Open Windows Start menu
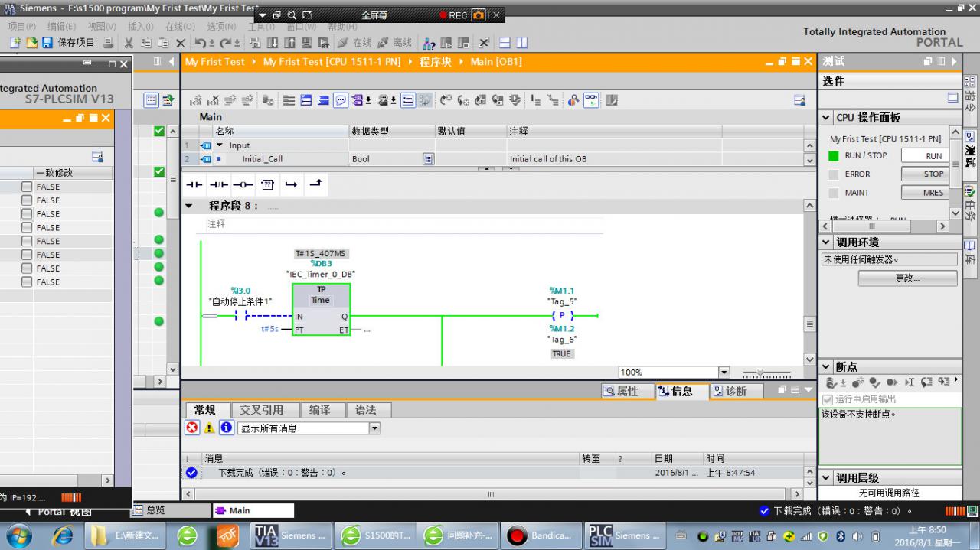This screenshot has height=550, width=980. click(x=21, y=535)
